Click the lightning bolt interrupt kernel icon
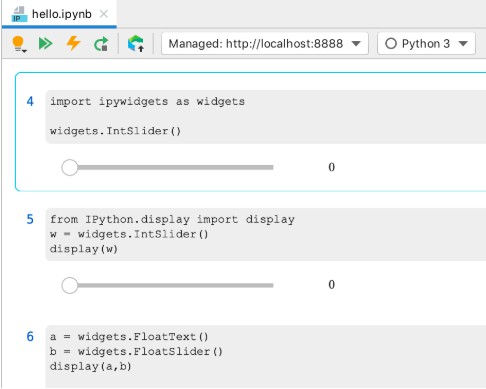 point(73,43)
